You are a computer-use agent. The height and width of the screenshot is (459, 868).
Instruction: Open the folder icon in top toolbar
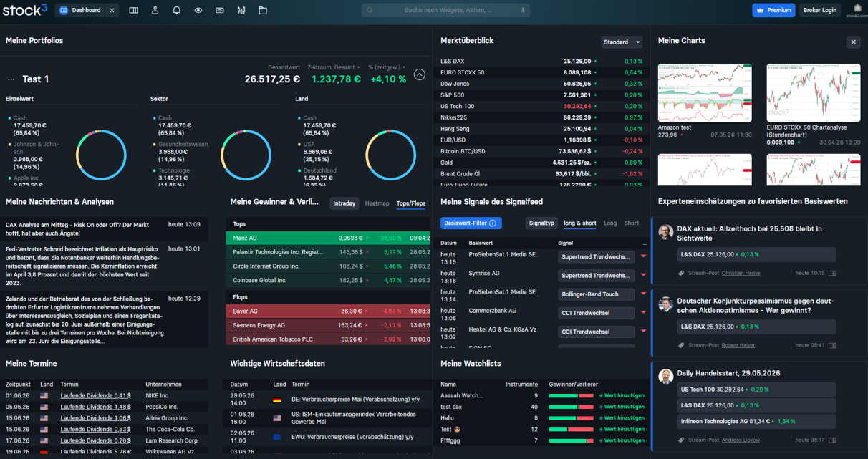[263, 11]
